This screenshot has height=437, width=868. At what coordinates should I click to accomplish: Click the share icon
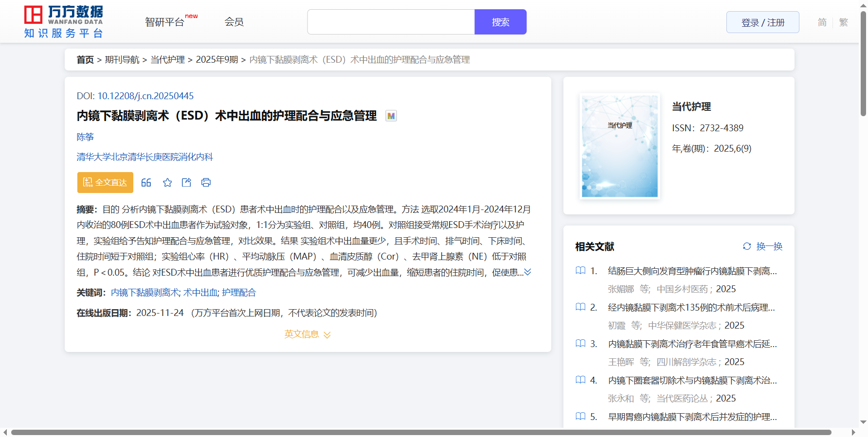coord(186,183)
